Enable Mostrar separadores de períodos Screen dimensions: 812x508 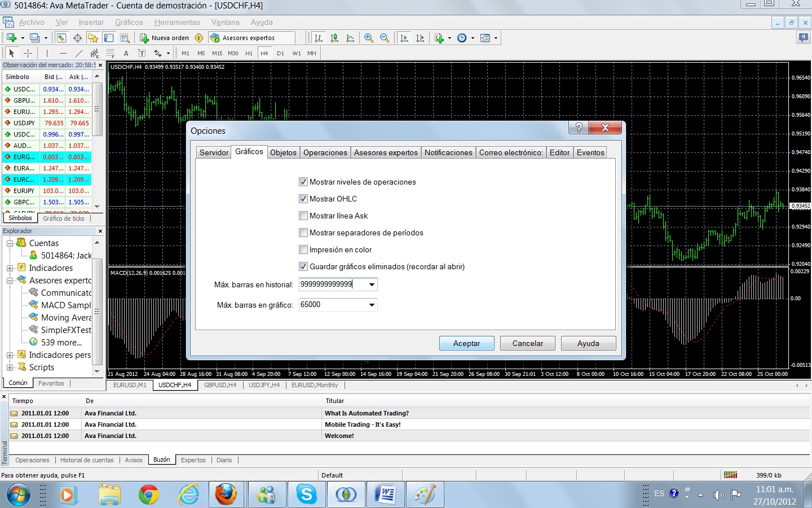coord(303,233)
